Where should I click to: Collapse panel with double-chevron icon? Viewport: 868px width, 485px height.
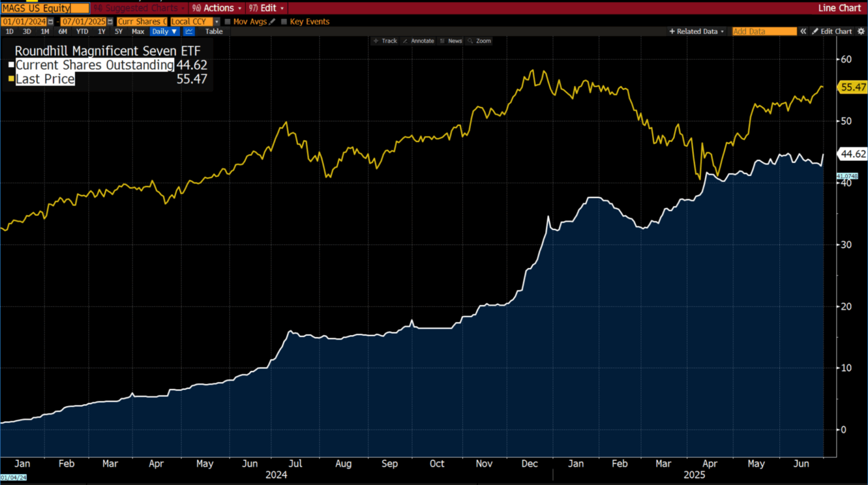pos(803,32)
